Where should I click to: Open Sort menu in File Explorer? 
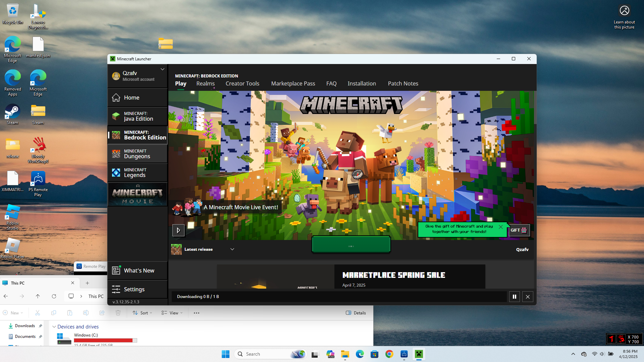tap(143, 313)
